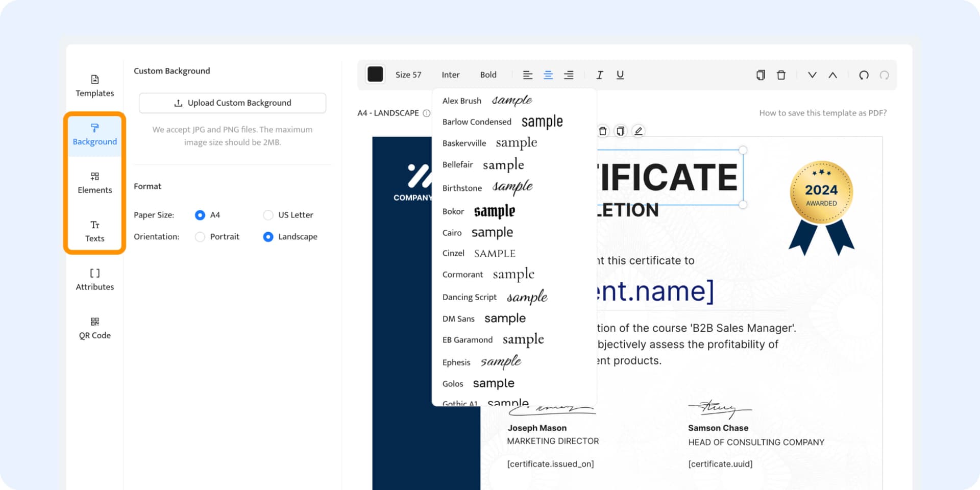Select the US Letter paper size

268,215
